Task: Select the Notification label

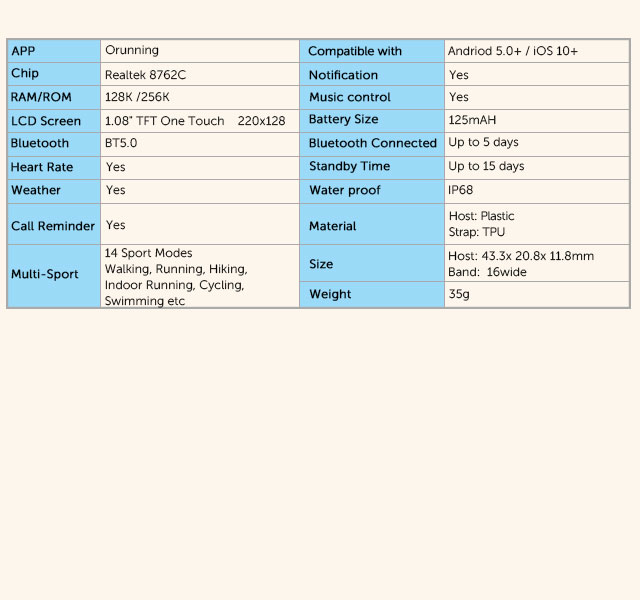Action: click(343, 75)
